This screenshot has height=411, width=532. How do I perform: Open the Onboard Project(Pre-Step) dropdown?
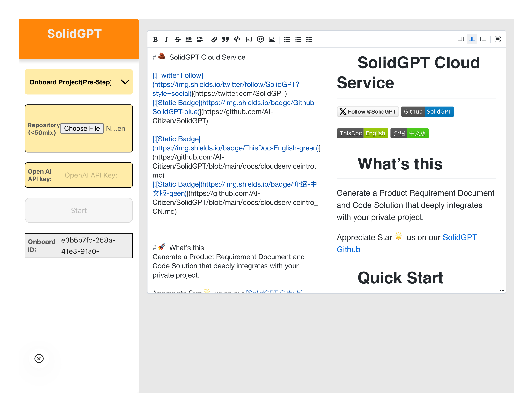(x=79, y=82)
